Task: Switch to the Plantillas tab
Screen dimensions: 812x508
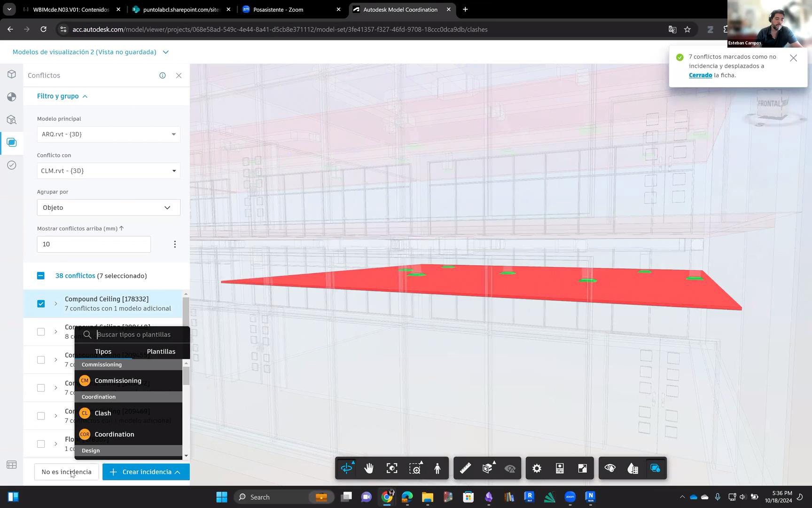Action: 161,351
